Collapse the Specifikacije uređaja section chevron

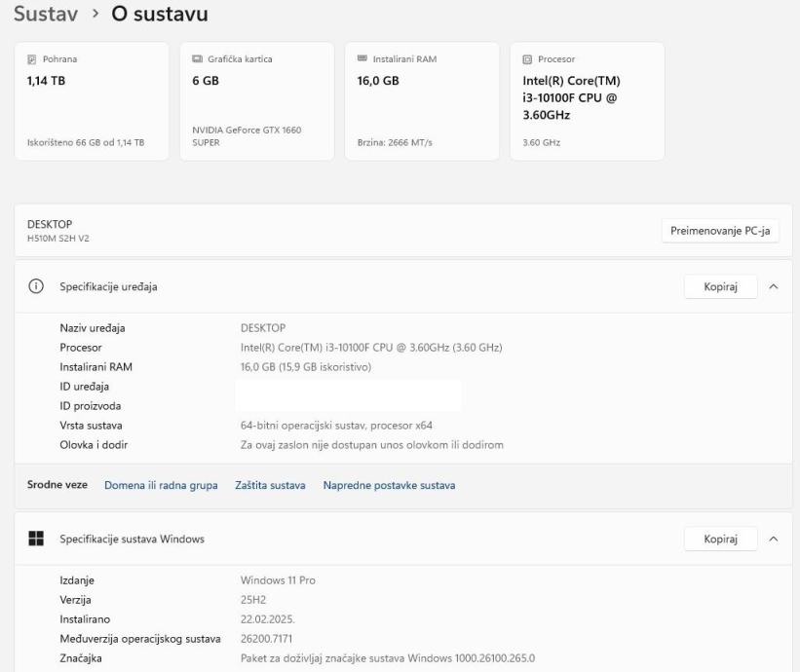[x=774, y=286]
